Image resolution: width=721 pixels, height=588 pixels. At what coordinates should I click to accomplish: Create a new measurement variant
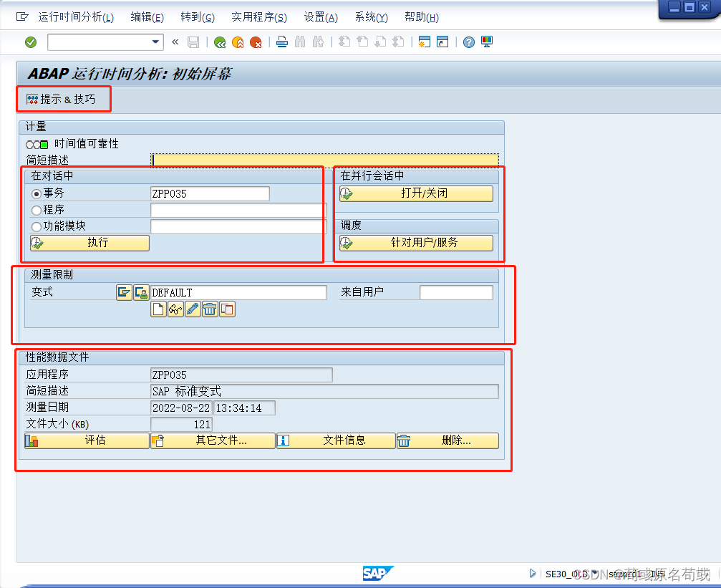158,309
